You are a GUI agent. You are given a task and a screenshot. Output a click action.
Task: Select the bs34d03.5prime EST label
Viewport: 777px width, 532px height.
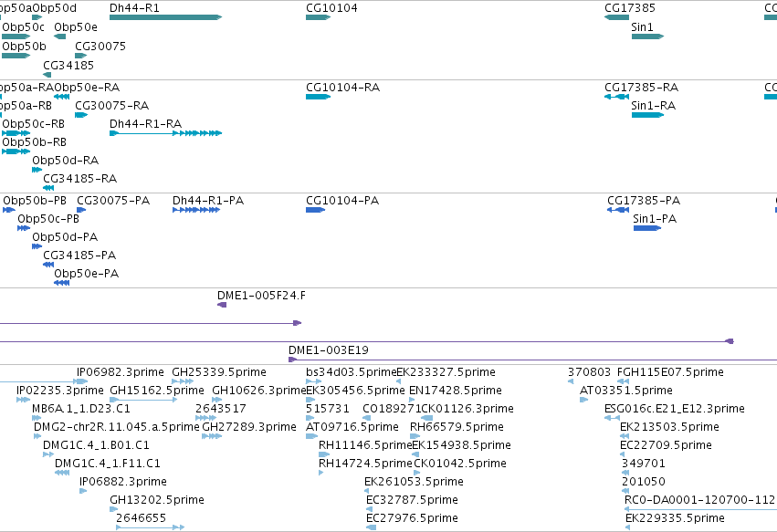click(352, 372)
